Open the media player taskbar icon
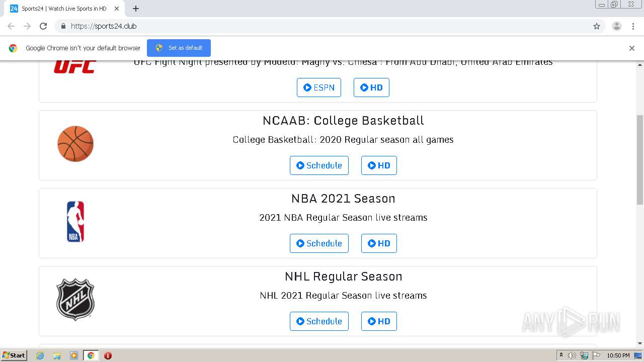The image size is (644, 362). [74, 355]
